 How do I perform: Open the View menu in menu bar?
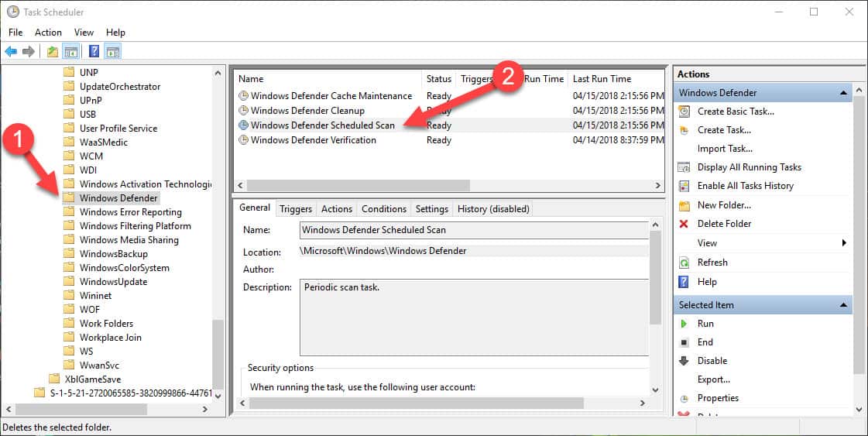(84, 32)
